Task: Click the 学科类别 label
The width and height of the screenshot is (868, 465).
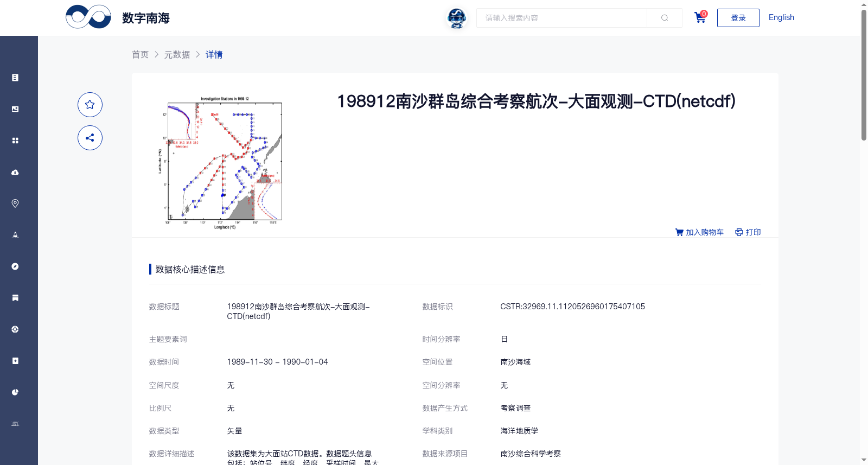Action: 438,431
